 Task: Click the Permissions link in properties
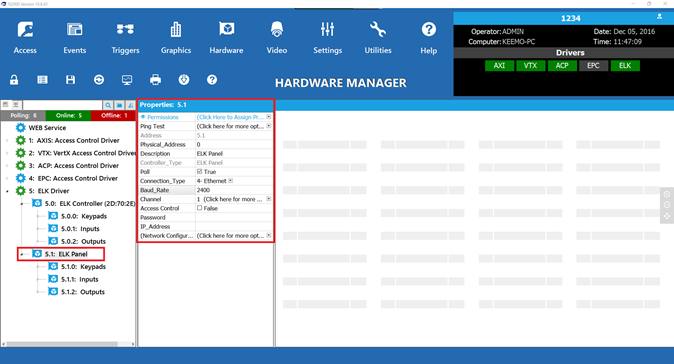click(x=162, y=117)
